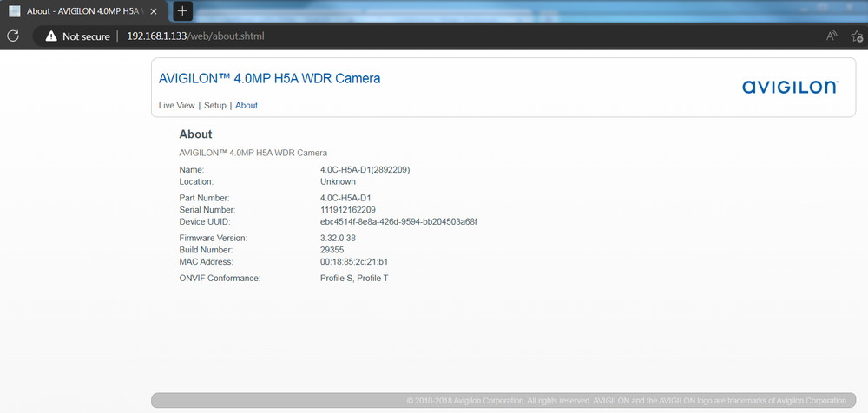
Task: Click the address bar URL 192.168.1.133/web/about.shtml
Action: click(x=196, y=36)
